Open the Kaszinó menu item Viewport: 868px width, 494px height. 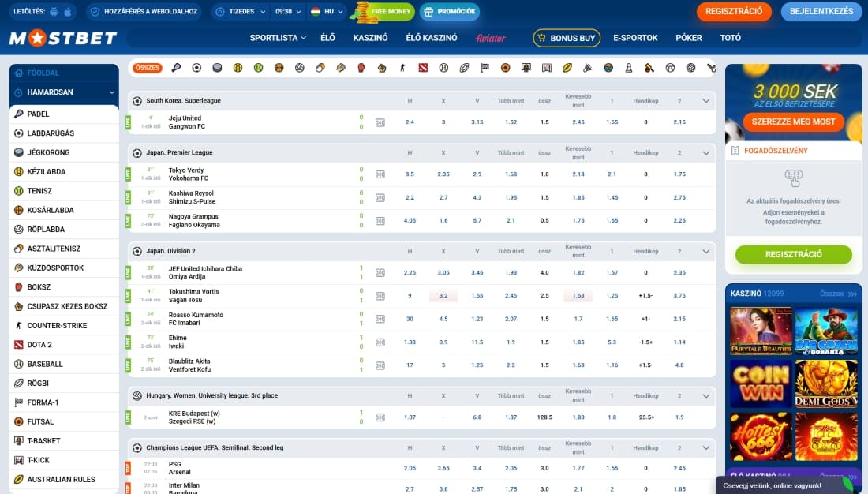(x=370, y=38)
